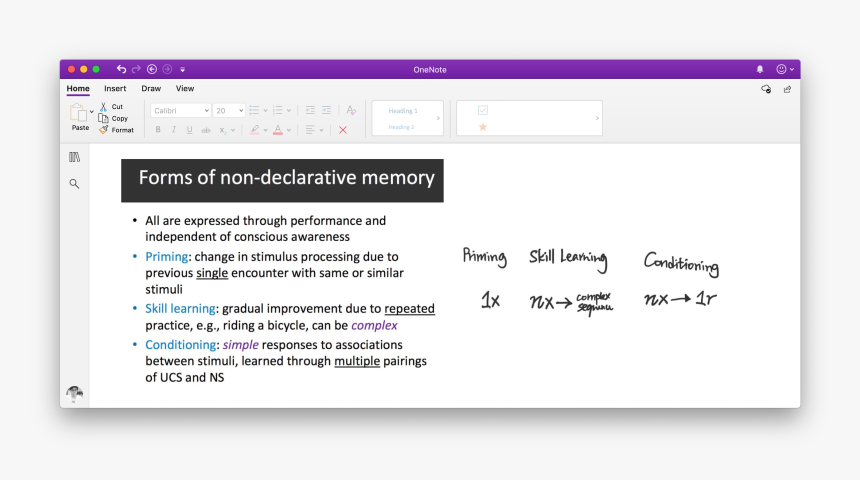Click the red font color button

click(278, 130)
